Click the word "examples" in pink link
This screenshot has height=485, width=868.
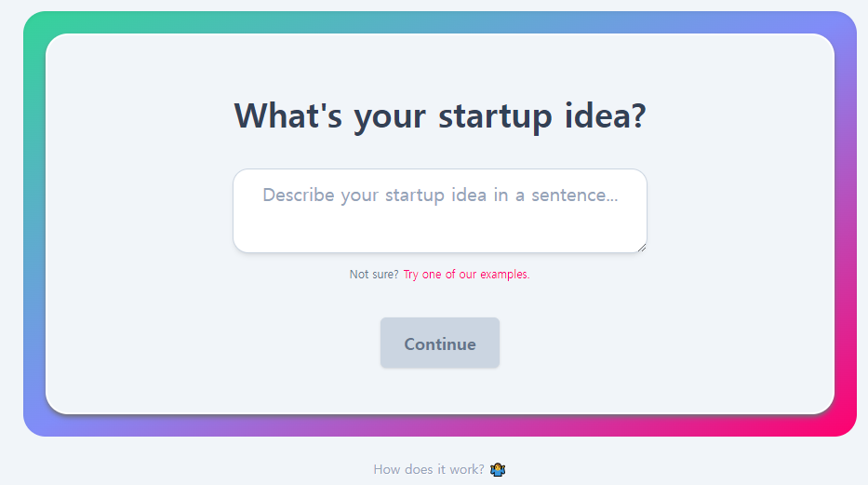tap(504, 275)
